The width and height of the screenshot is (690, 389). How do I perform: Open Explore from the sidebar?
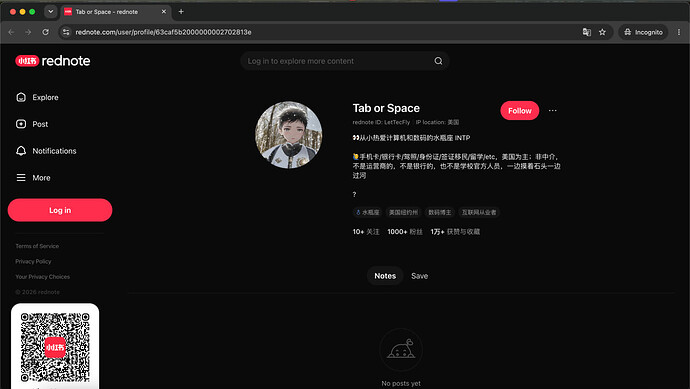pos(37,97)
